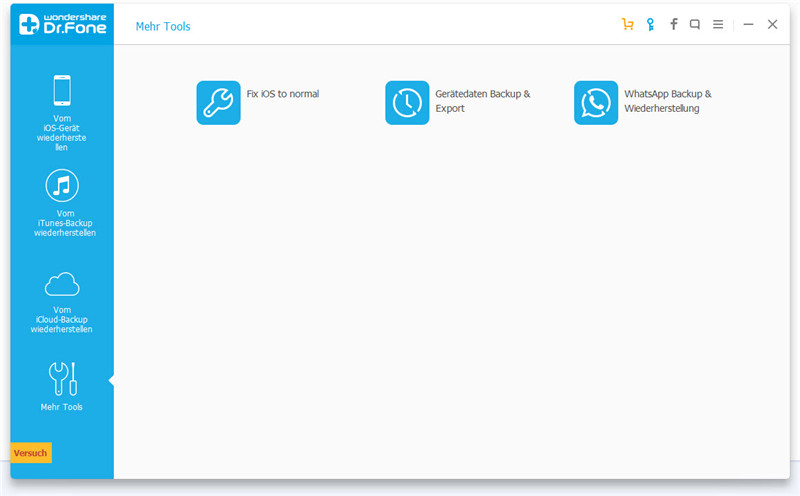Switch to Vom iOS-Gerät wiederherstellen text

pyautogui.click(x=62, y=133)
